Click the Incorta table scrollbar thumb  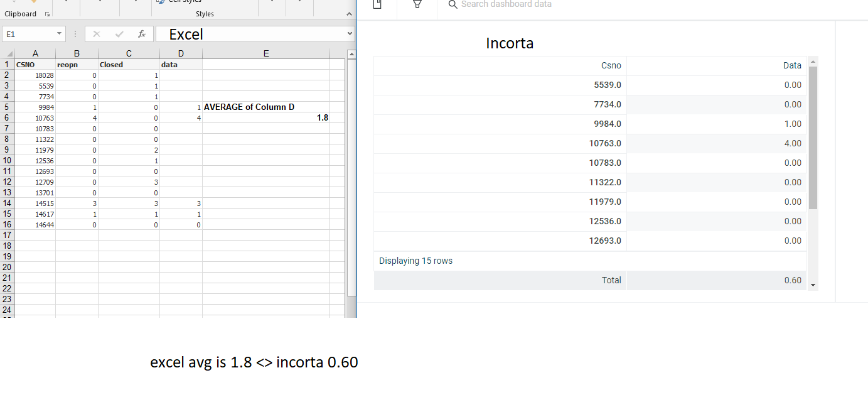coord(813,138)
